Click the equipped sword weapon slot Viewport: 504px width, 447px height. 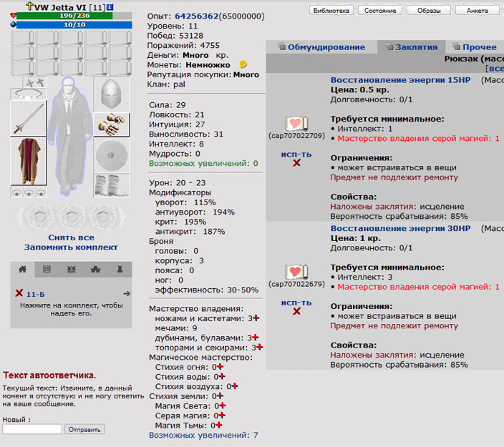point(29,119)
